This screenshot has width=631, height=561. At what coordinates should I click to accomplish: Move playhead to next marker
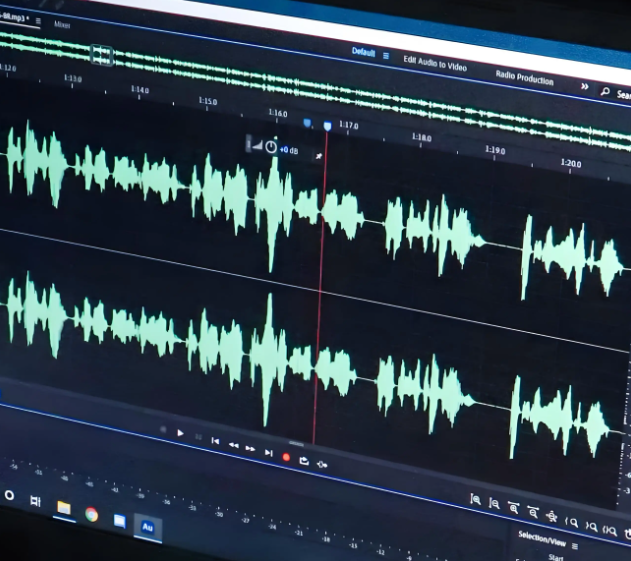click(268, 453)
